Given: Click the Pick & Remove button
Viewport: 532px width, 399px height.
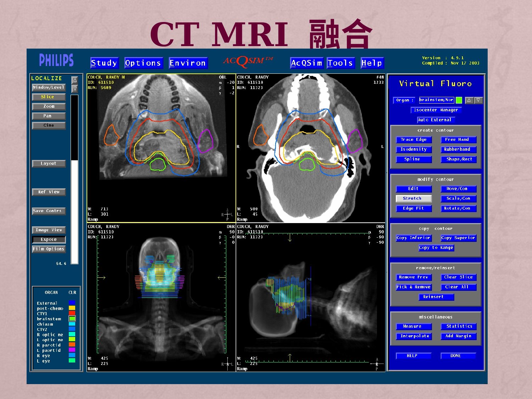Looking at the screenshot, I should [x=414, y=287].
